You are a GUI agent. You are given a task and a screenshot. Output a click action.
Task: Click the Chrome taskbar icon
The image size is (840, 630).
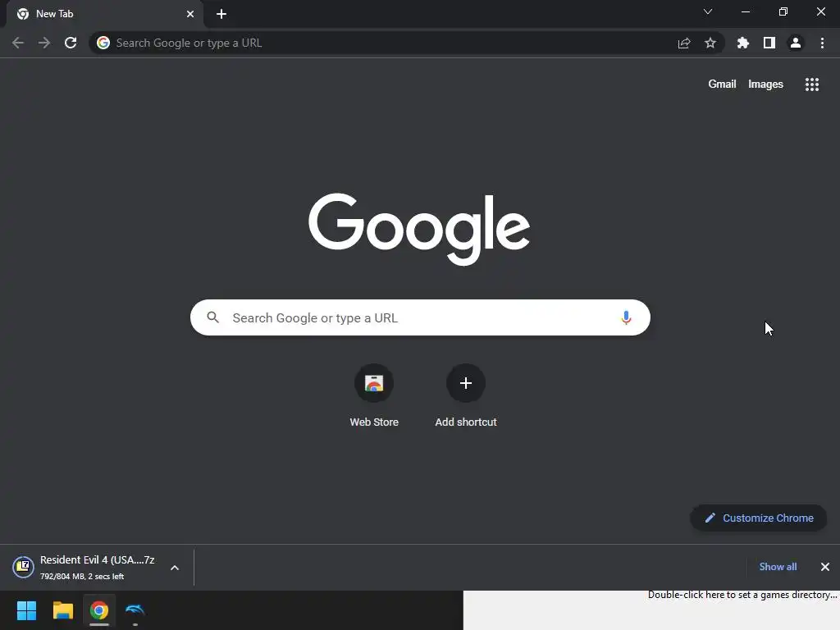click(99, 610)
